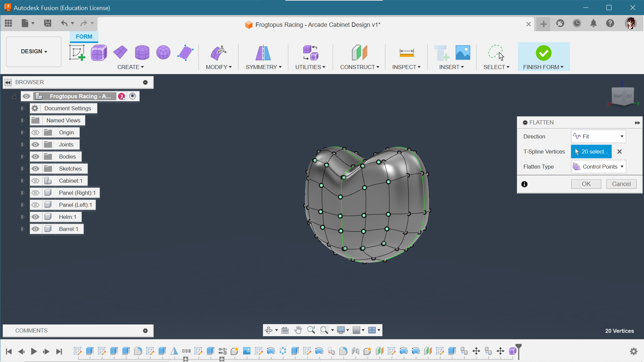Expand the Barrel:1 tree node

point(22,229)
